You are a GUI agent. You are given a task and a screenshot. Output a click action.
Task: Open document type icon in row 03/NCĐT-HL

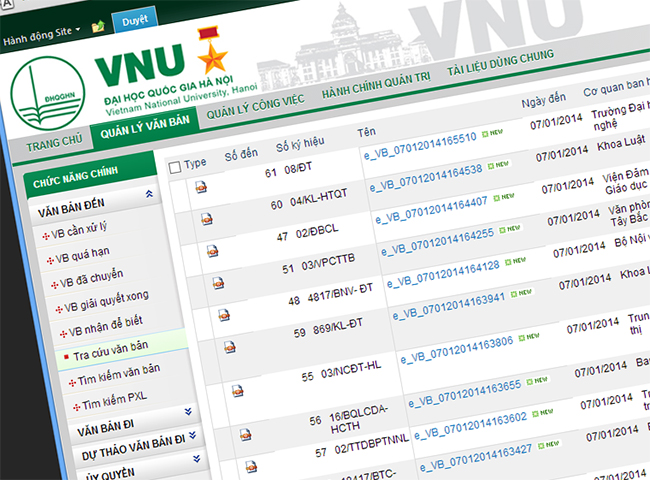point(238,390)
